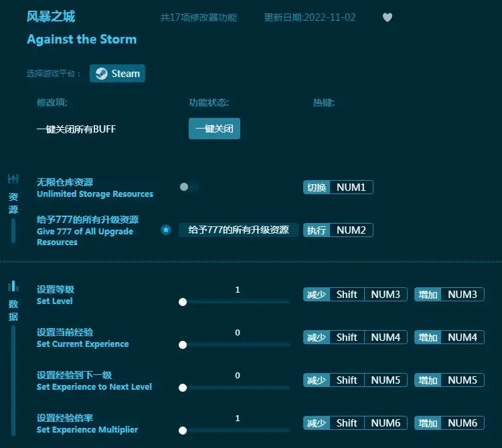The image size is (502, 448).
Task: Click the Set Current Experience slider handle
Action: [183, 345]
